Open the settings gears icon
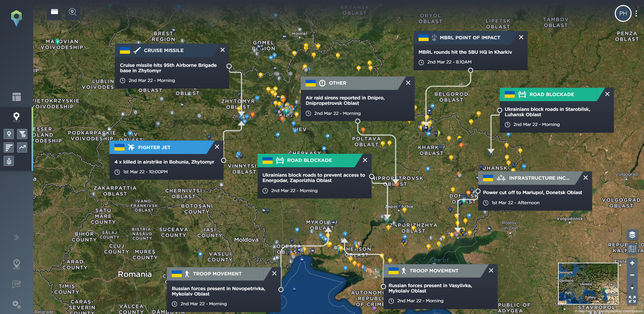The height and width of the screenshot is (314, 644). [x=16, y=305]
